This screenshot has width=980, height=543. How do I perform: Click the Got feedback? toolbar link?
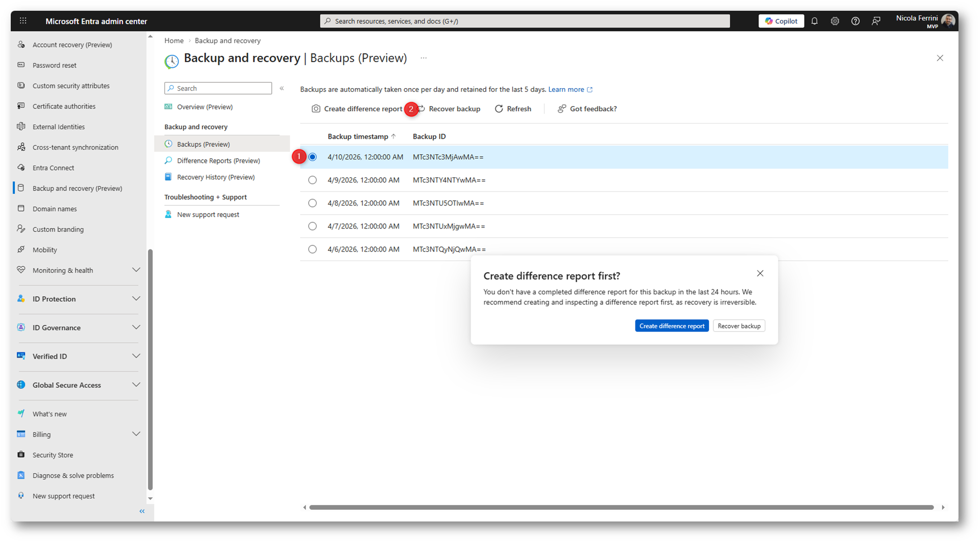[587, 109]
